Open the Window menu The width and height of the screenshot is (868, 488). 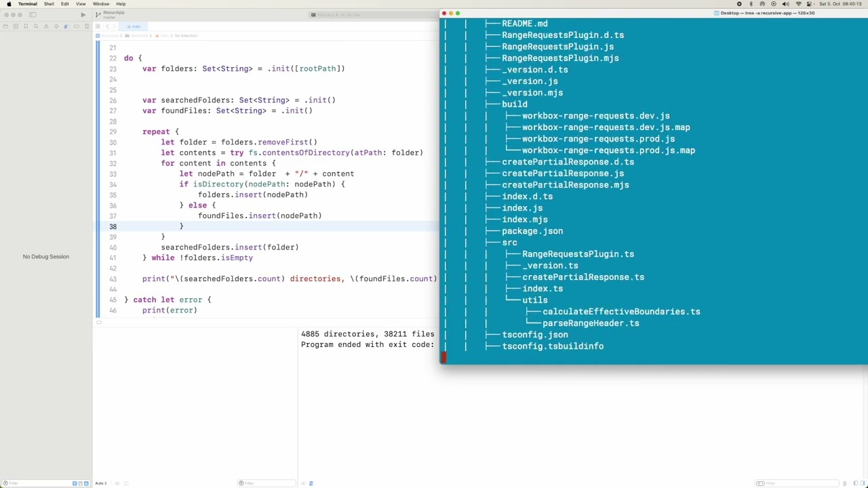pos(101,4)
